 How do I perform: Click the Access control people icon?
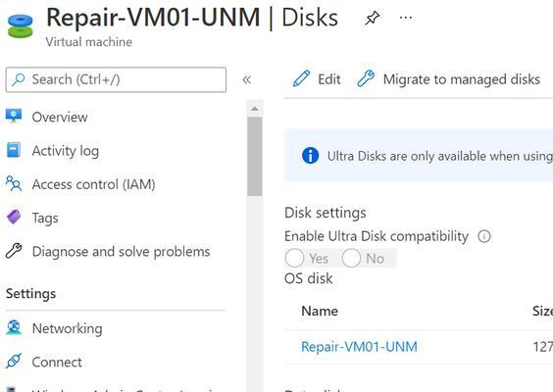click(x=14, y=183)
